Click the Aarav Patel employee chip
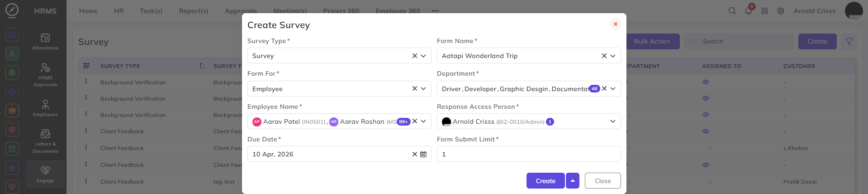Screen dimensions: 868x194 coord(289,121)
